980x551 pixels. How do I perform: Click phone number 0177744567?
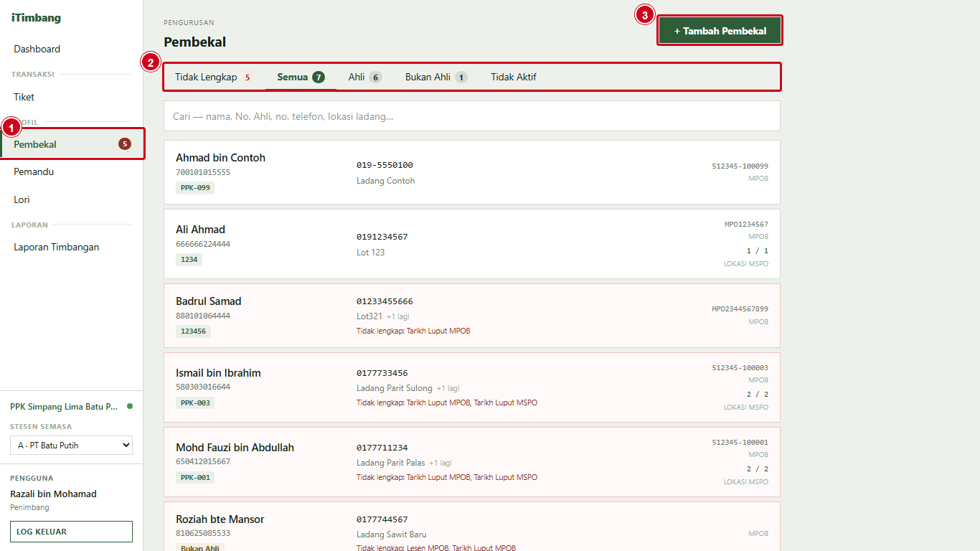click(x=382, y=519)
